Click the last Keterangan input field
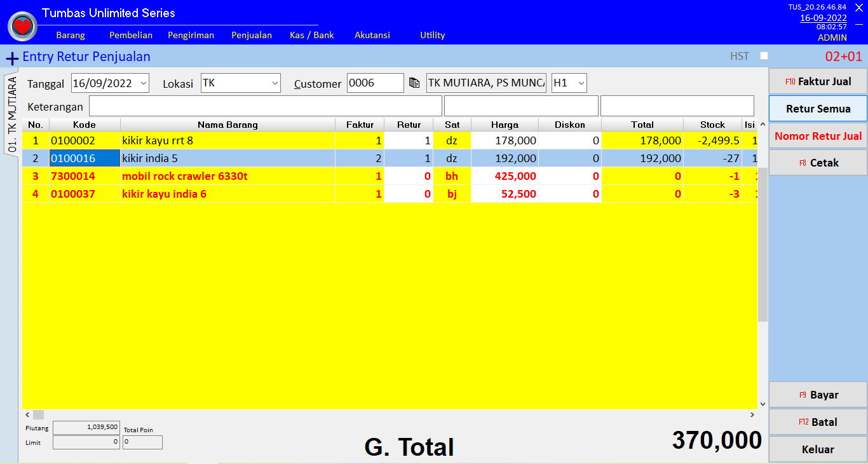Image resolution: width=868 pixels, height=464 pixels. (677, 106)
